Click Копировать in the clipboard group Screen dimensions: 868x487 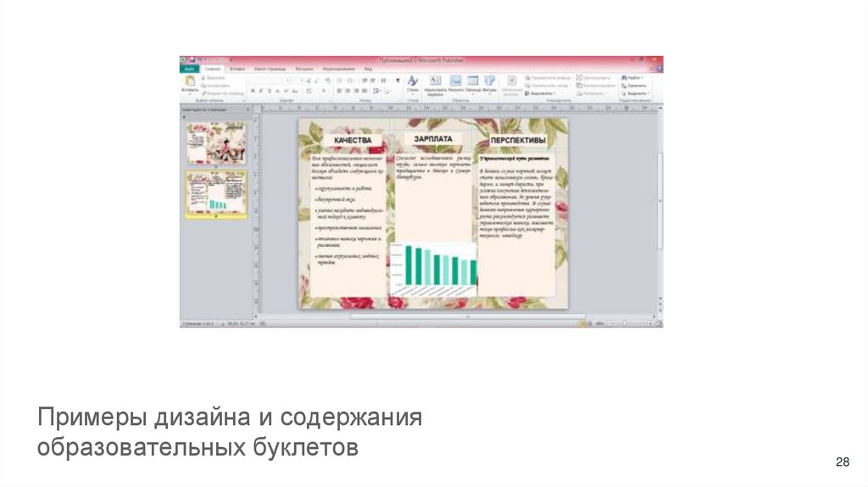(x=214, y=86)
